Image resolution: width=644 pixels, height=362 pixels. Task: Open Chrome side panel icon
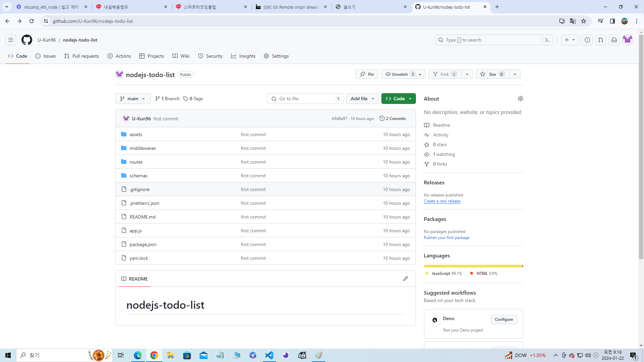pos(612,21)
